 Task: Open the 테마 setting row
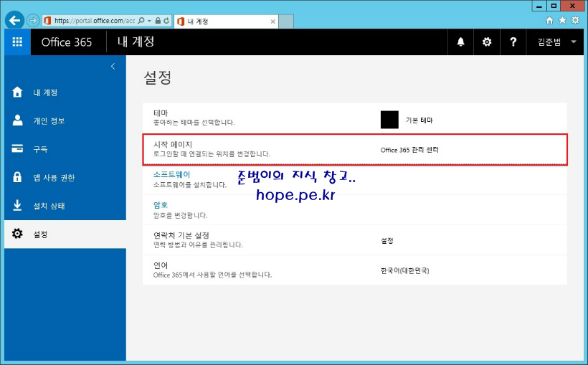point(355,118)
